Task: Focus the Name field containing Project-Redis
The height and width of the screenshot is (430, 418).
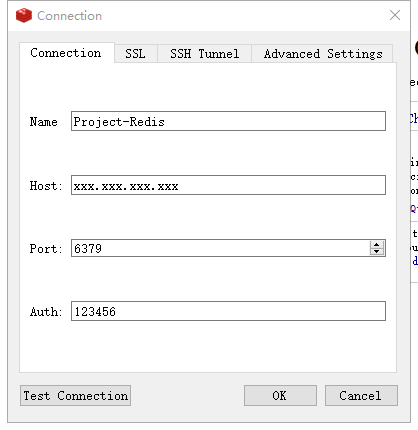Action: click(x=228, y=121)
